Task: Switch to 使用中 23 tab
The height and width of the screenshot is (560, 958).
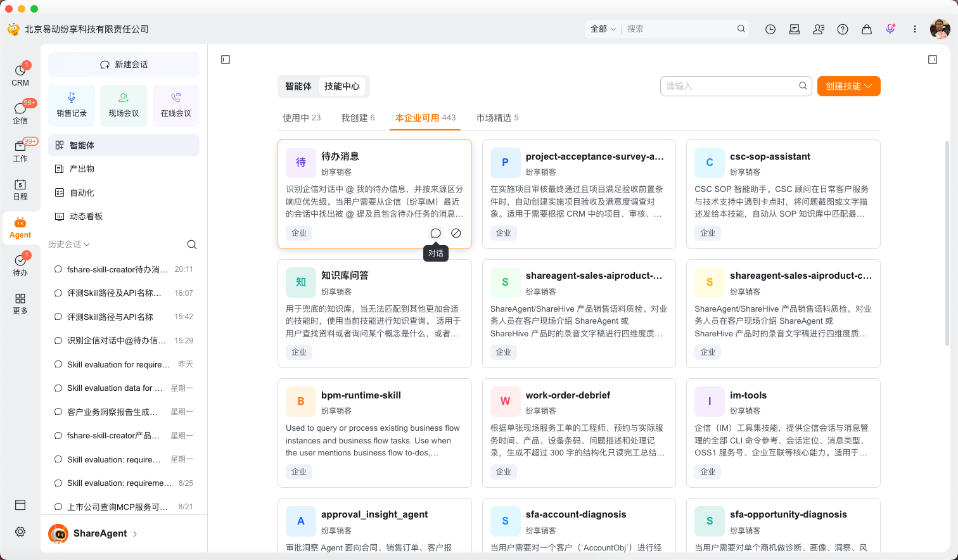Action: pos(302,118)
